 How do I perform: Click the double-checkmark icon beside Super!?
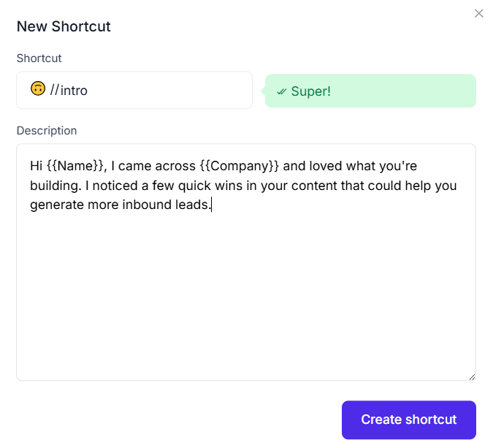[281, 91]
